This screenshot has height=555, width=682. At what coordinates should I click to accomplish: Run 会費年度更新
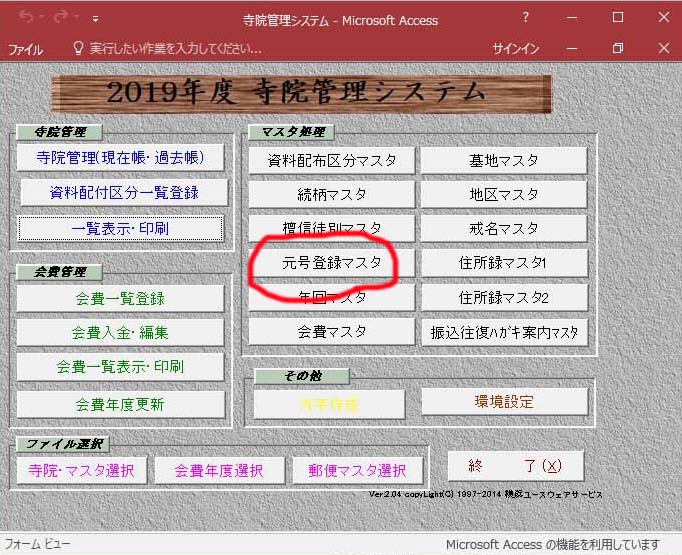(x=119, y=404)
